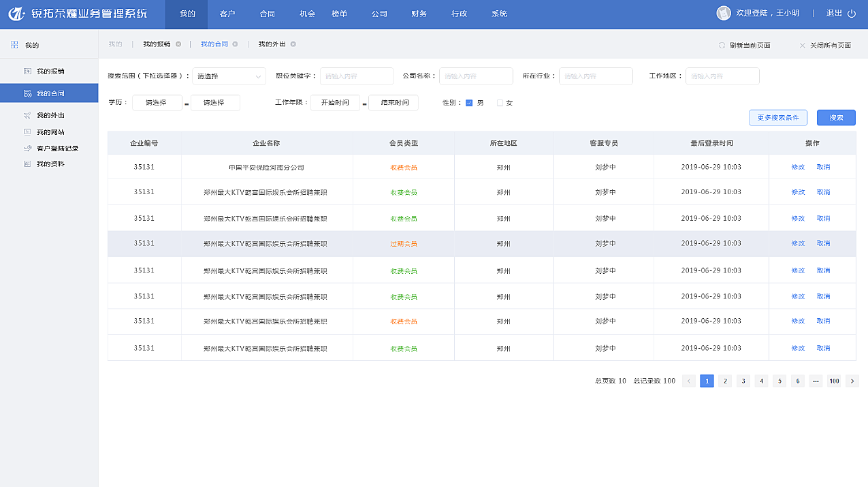Open the 搜索范围 请选择 dropdown

(x=228, y=76)
